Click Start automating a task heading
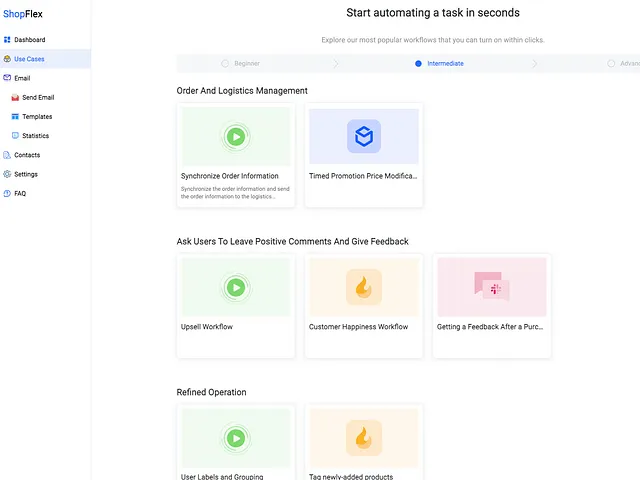Viewport: 640px width, 480px height. [433, 13]
